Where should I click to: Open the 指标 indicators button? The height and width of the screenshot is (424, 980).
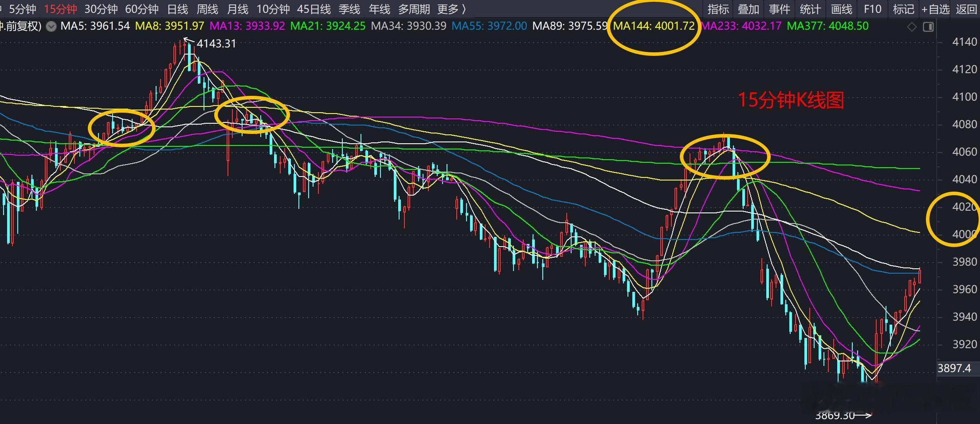718,9
